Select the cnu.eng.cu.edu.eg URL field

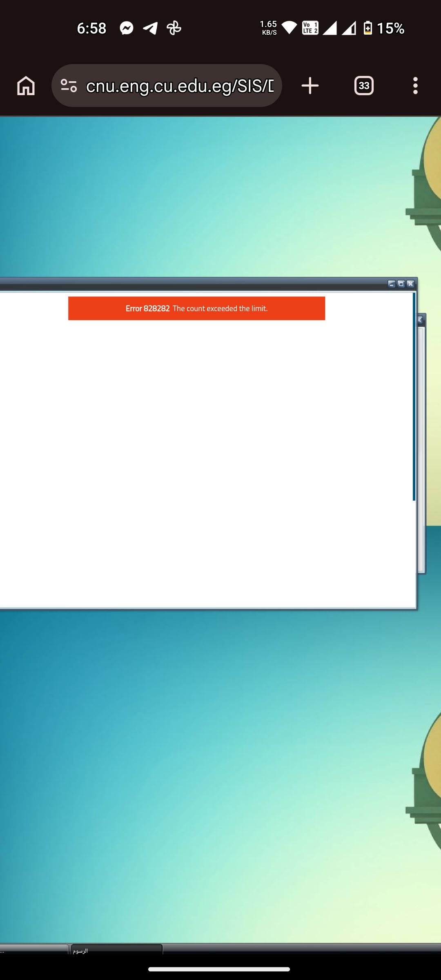pyautogui.click(x=180, y=86)
